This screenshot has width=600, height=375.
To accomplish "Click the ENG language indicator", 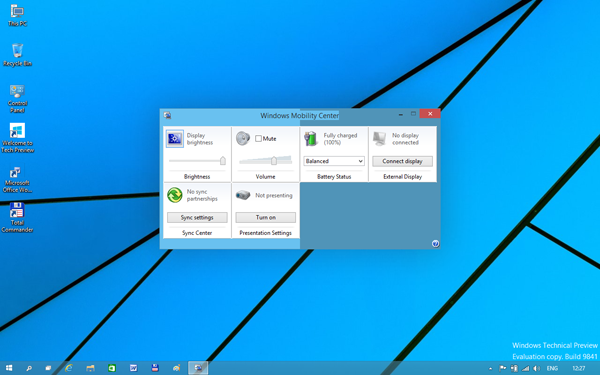I will pyautogui.click(x=552, y=368).
